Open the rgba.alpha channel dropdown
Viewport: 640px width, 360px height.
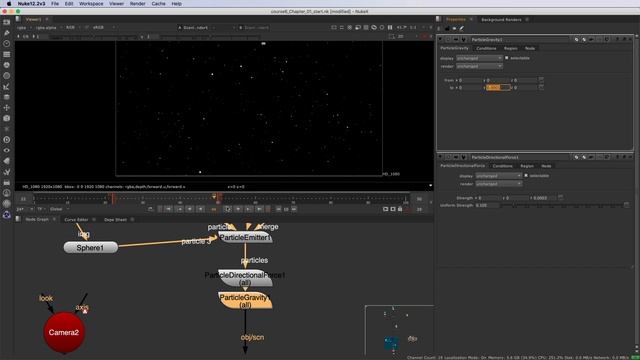coord(48,28)
